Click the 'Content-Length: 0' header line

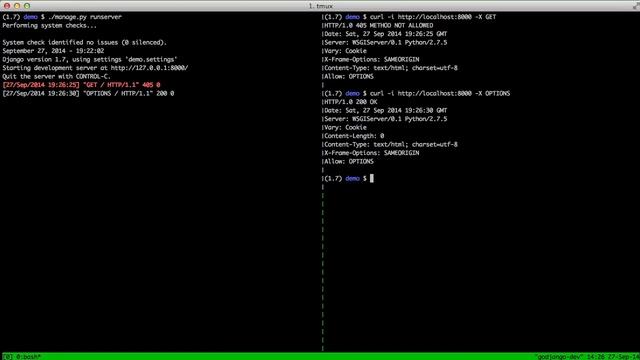coord(354,136)
